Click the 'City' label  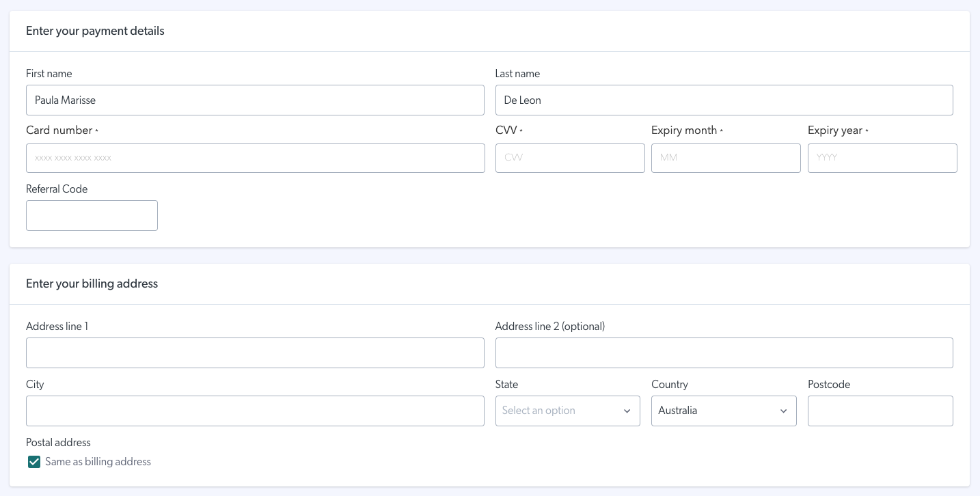point(35,385)
